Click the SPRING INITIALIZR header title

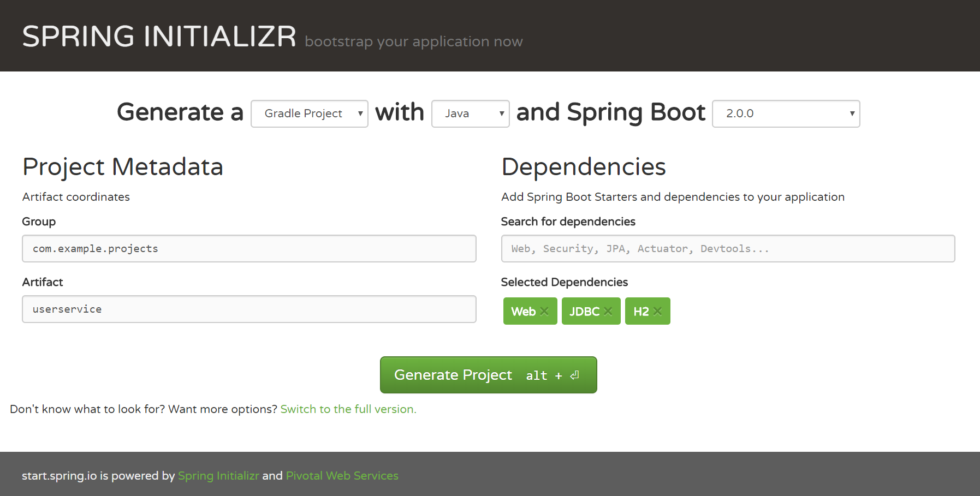pyautogui.click(x=159, y=37)
